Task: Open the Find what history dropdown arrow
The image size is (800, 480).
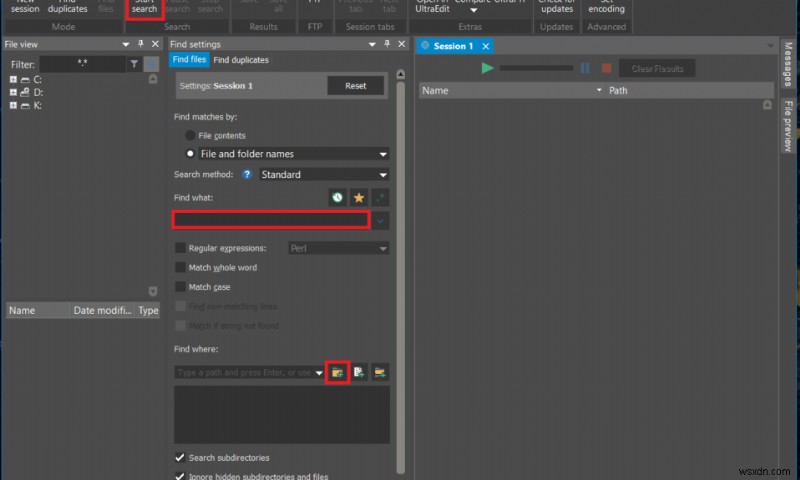Action: (380, 221)
